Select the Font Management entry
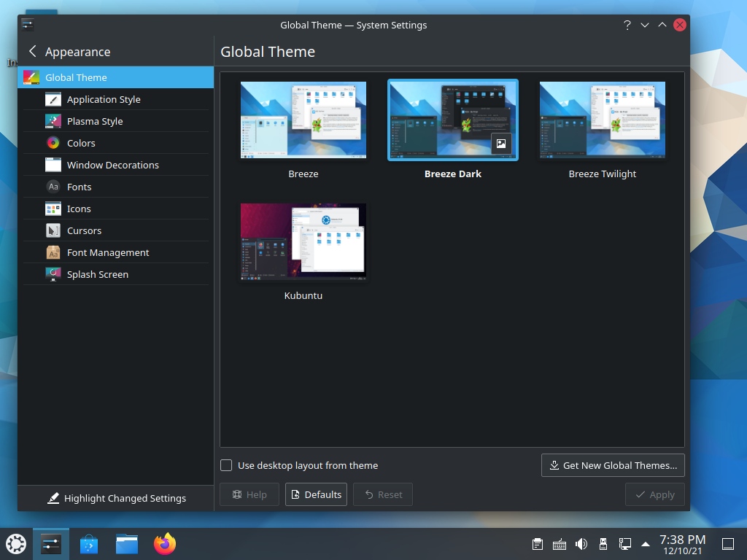The image size is (747, 560). click(116, 252)
